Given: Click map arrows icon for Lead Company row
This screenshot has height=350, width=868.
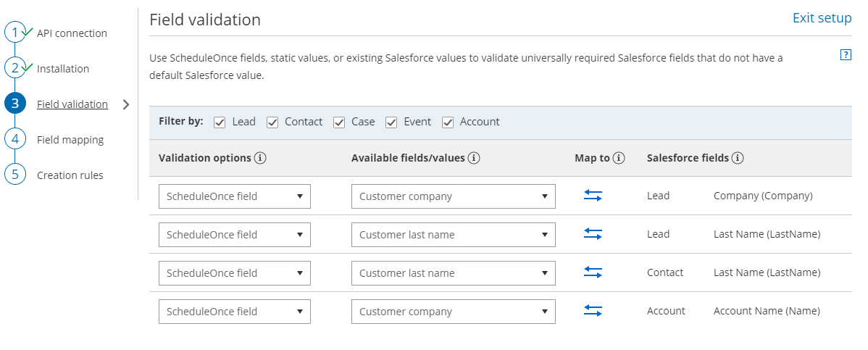Looking at the screenshot, I should coord(593,196).
